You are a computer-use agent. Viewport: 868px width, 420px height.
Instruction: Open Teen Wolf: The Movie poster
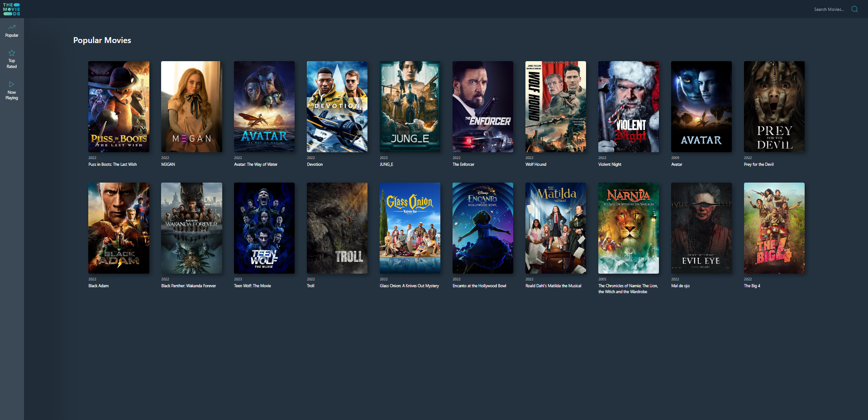point(264,228)
